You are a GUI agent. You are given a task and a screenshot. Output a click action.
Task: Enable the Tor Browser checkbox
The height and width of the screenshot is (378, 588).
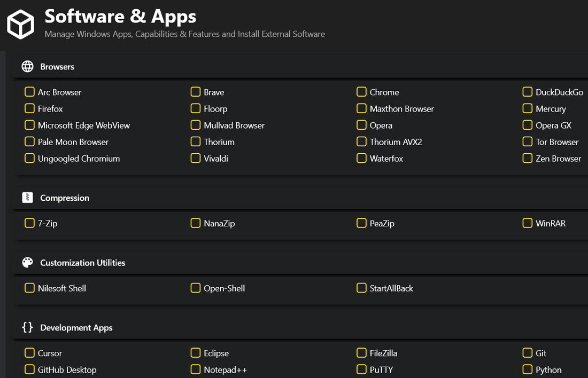tap(527, 141)
